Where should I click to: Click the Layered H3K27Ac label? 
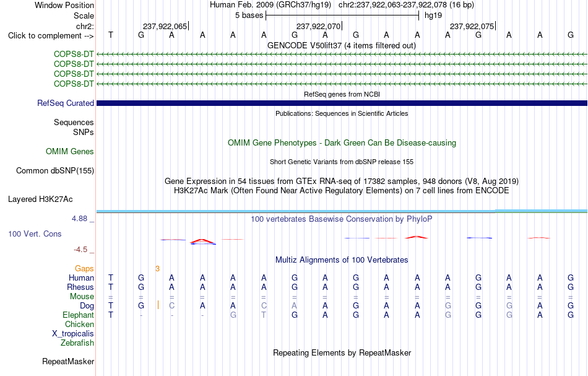40,199
